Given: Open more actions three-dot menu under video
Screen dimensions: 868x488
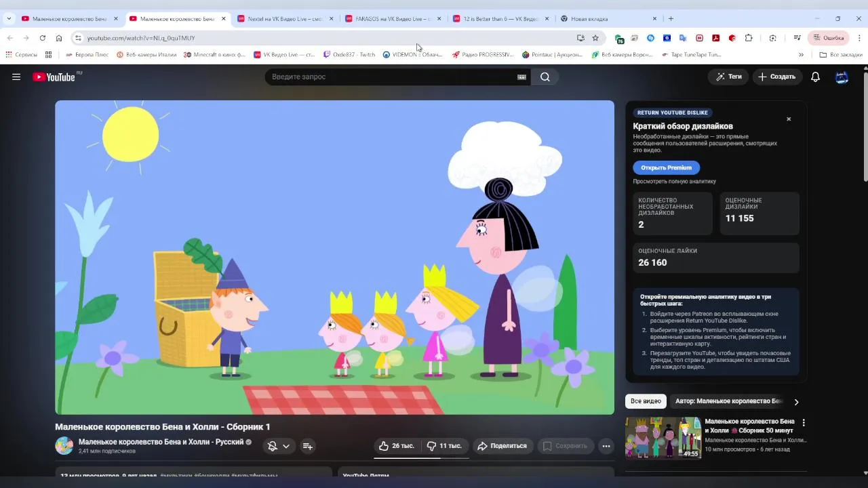Looking at the screenshot, I should [606, 446].
